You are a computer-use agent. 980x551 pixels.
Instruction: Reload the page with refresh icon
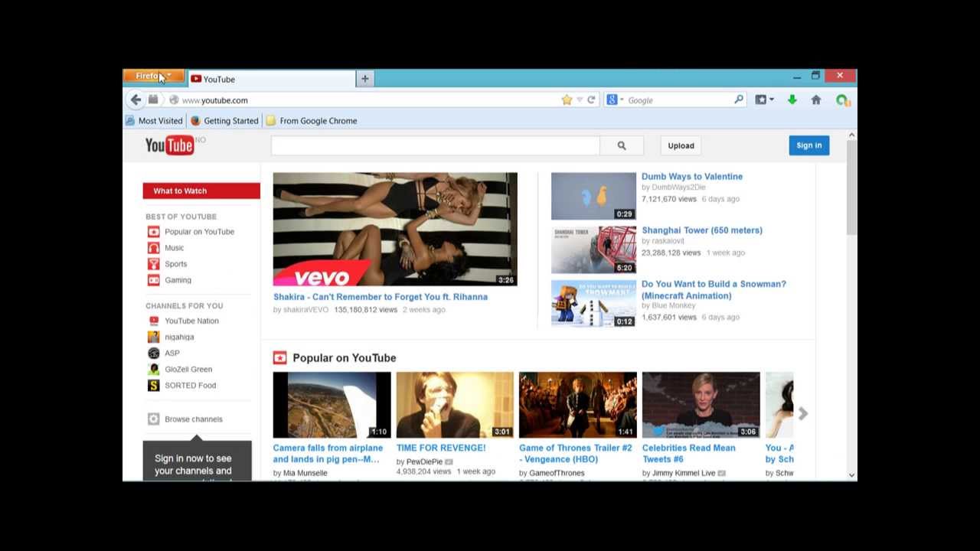[x=591, y=100]
